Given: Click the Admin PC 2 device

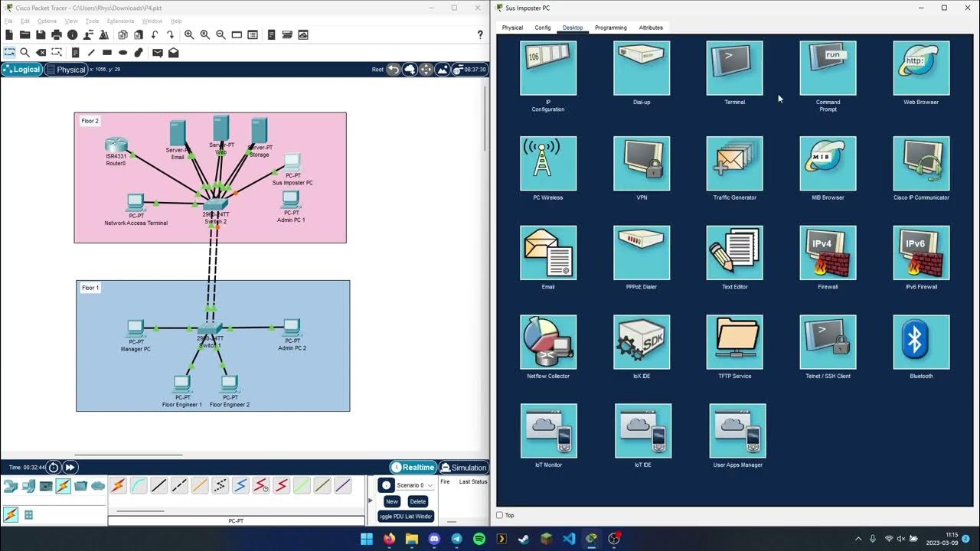Looking at the screenshot, I should pyautogui.click(x=292, y=328).
